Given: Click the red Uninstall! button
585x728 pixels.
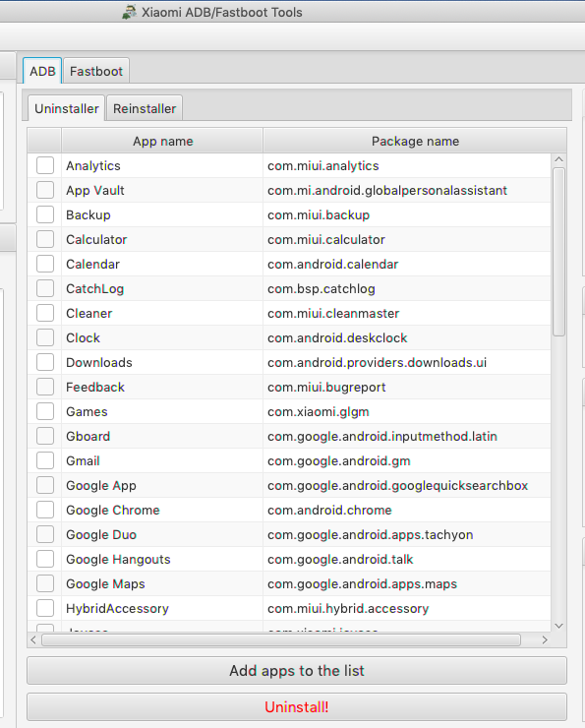Looking at the screenshot, I should click(x=297, y=707).
